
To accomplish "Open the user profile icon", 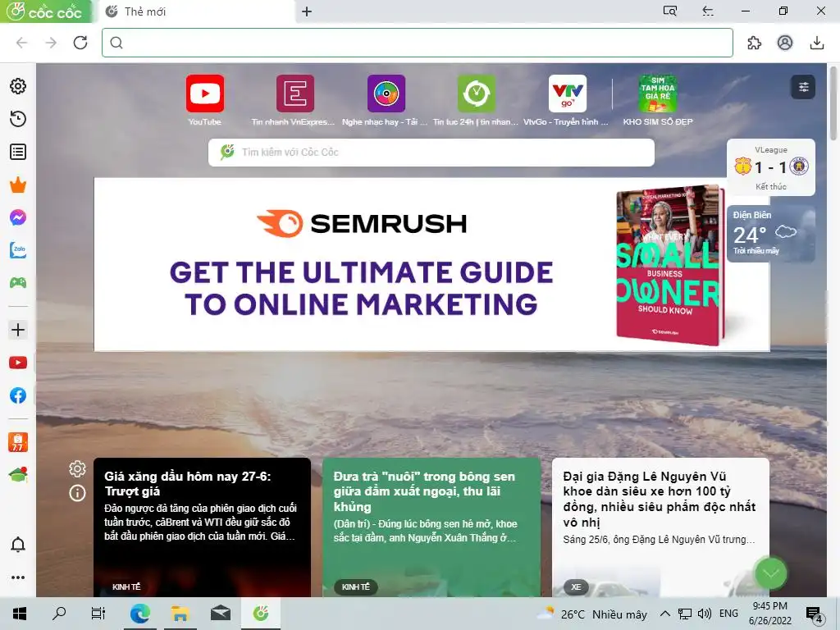I will point(785,43).
